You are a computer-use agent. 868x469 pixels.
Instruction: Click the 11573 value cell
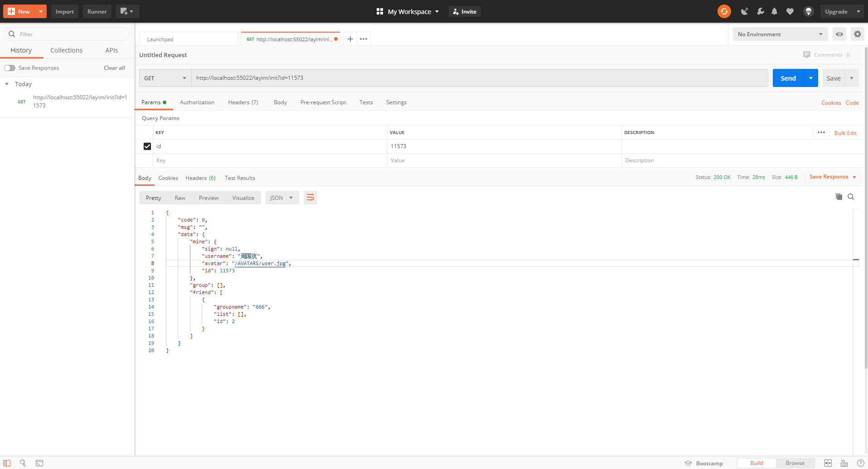point(504,146)
